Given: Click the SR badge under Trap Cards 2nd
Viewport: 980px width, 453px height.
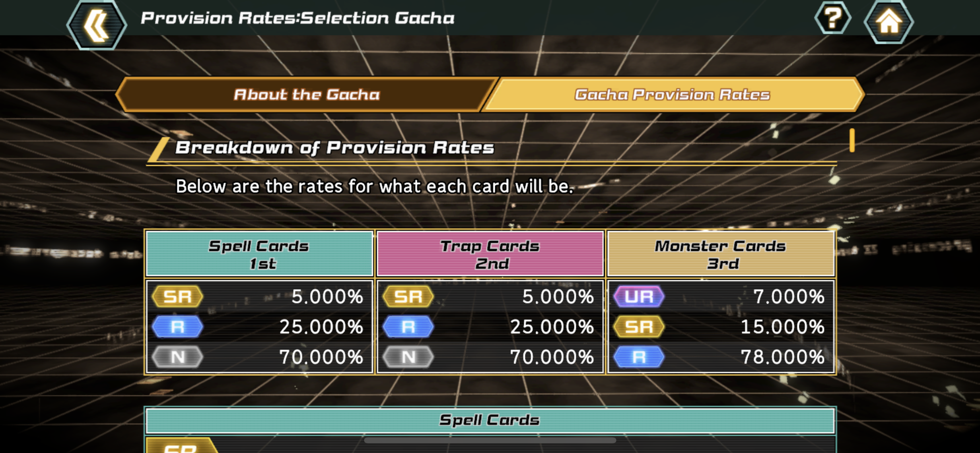Looking at the screenshot, I should (408, 297).
